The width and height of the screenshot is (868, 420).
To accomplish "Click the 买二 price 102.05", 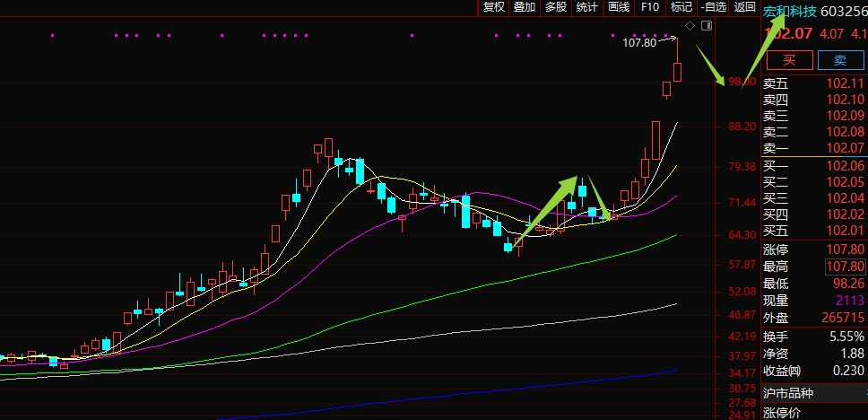I will 845,182.
